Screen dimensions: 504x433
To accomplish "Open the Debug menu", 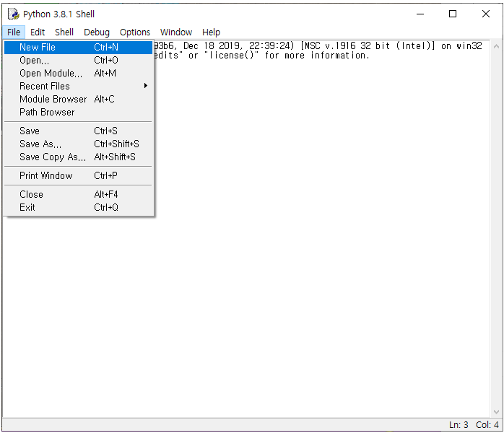I will [x=97, y=32].
